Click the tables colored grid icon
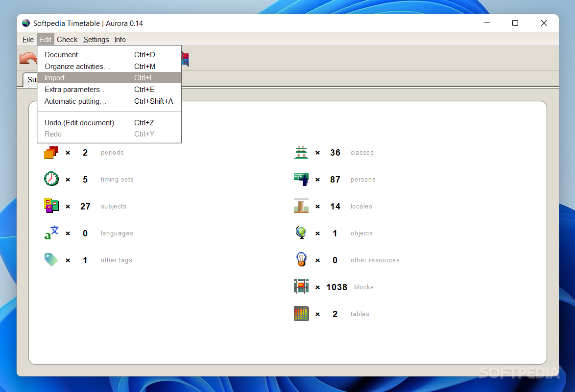 tap(301, 314)
